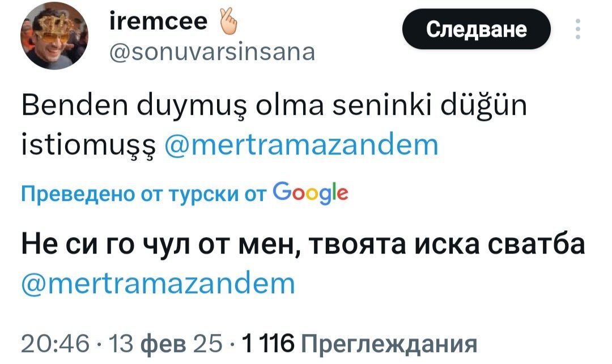
Task: Open the @sonuvarsinsana handle
Action: 210,52
